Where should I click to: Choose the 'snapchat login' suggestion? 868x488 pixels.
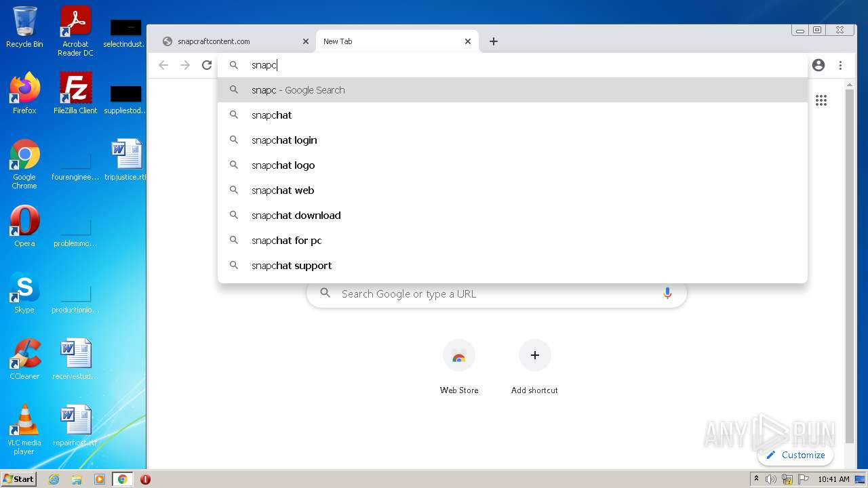pyautogui.click(x=513, y=140)
